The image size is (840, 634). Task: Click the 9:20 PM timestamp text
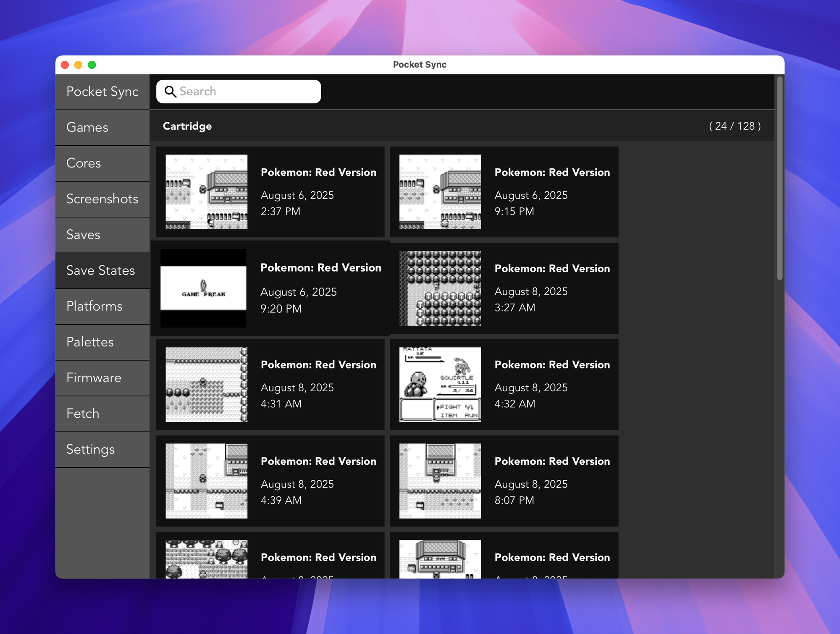pyautogui.click(x=281, y=309)
